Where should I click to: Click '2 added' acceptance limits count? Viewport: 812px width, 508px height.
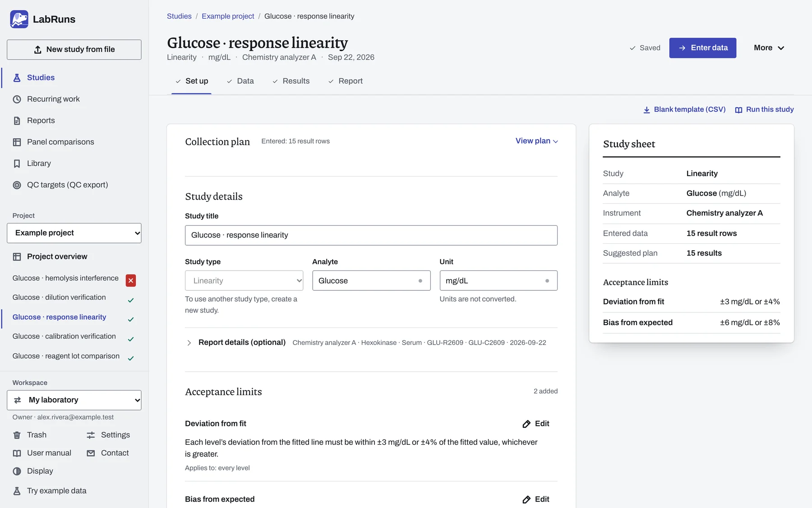pos(545,391)
